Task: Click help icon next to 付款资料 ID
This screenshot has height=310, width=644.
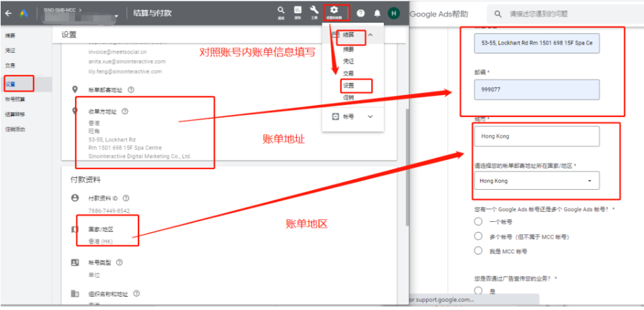Action: (126, 198)
